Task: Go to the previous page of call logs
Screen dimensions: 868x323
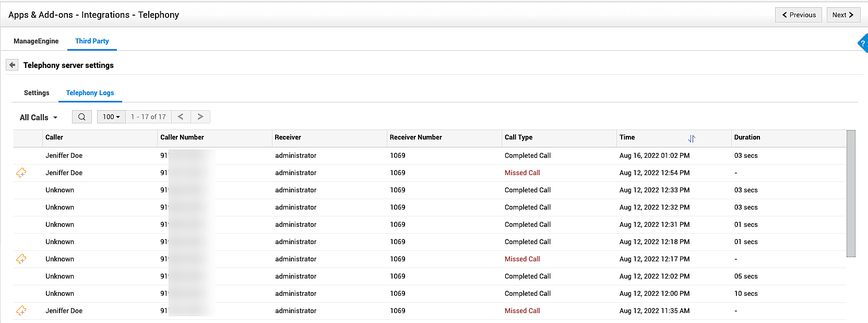Action: tap(181, 117)
